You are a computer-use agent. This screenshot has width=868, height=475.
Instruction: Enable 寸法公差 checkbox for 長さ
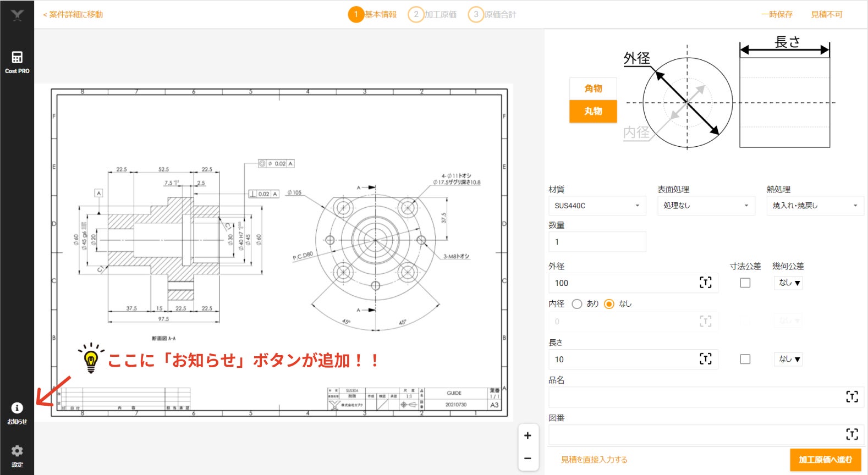pyautogui.click(x=745, y=359)
